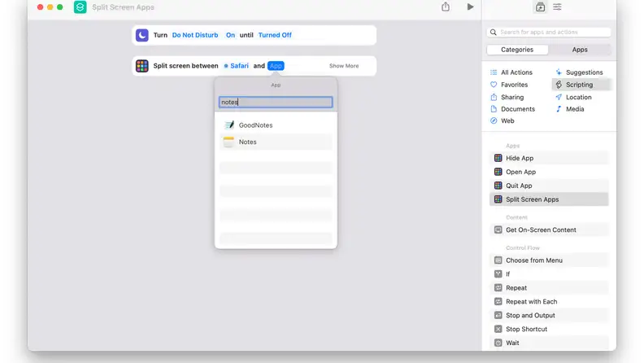
Task: Click the Split Screen Apps title text
Action: coord(123,7)
